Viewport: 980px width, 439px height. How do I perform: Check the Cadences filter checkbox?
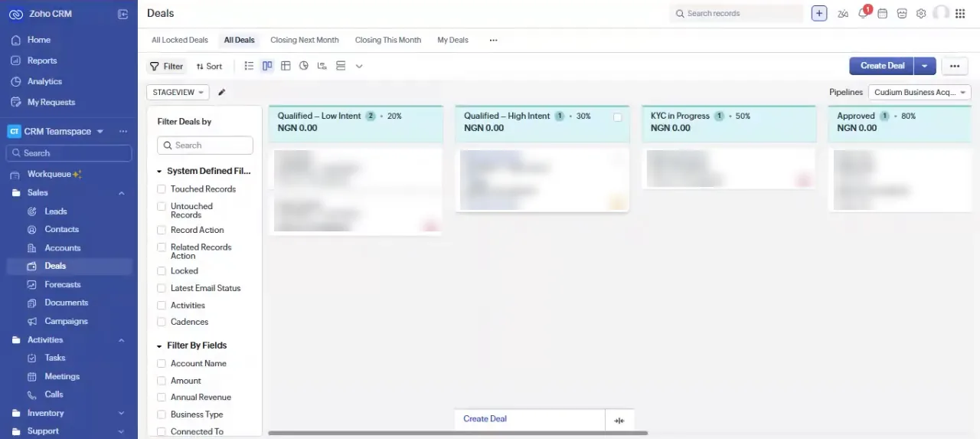pyautogui.click(x=162, y=322)
